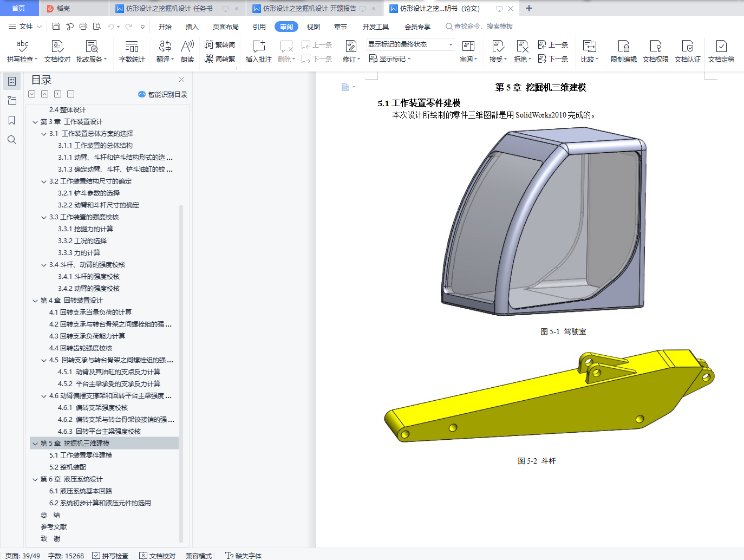Jump to 6.1 液压系统基本回路 heading
Image resolution: width=744 pixels, height=560 pixels.
[x=81, y=491]
